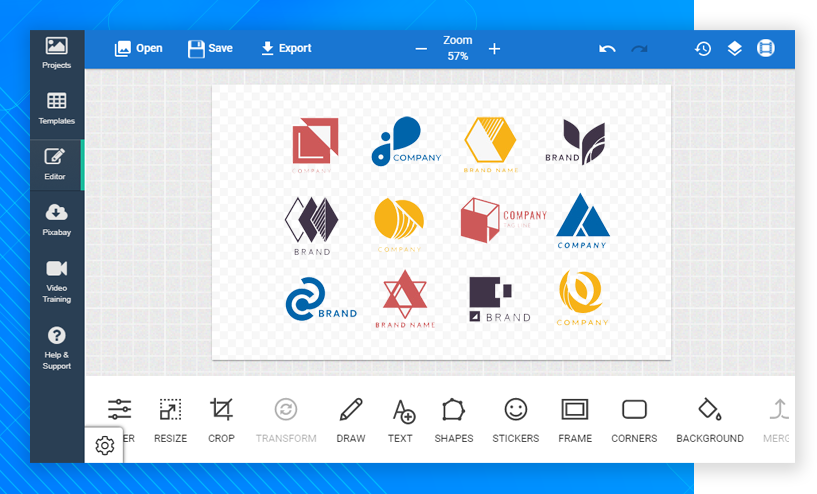The width and height of the screenshot is (817, 494).
Task: Zoom in with the plus button
Action: coord(494,49)
